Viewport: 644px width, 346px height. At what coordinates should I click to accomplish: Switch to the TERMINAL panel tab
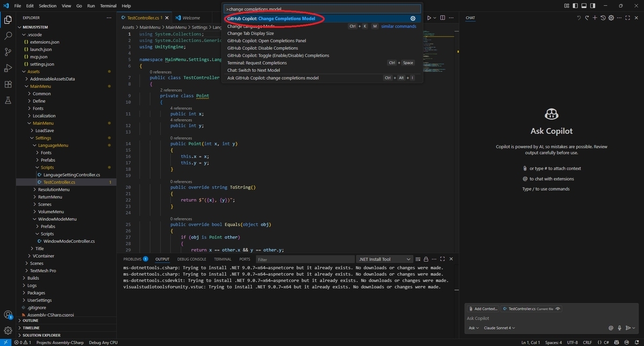pyautogui.click(x=223, y=259)
